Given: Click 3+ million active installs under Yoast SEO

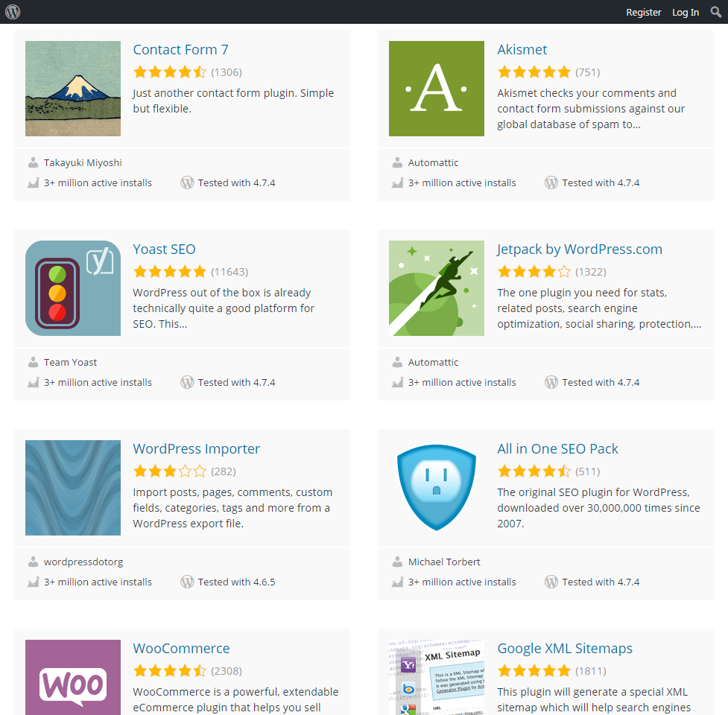Looking at the screenshot, I should (x=98, y=382).
